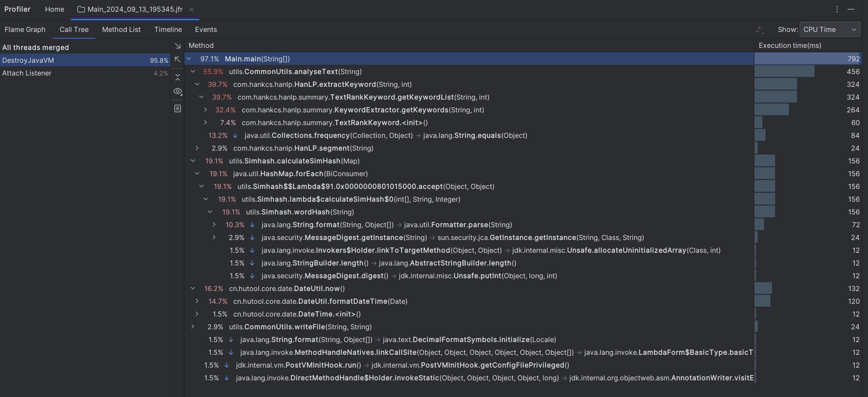This screenshot has height=397, width=868.
Task: Expand the HanLP.segment(String) node
Action: [x=197, y=148]
